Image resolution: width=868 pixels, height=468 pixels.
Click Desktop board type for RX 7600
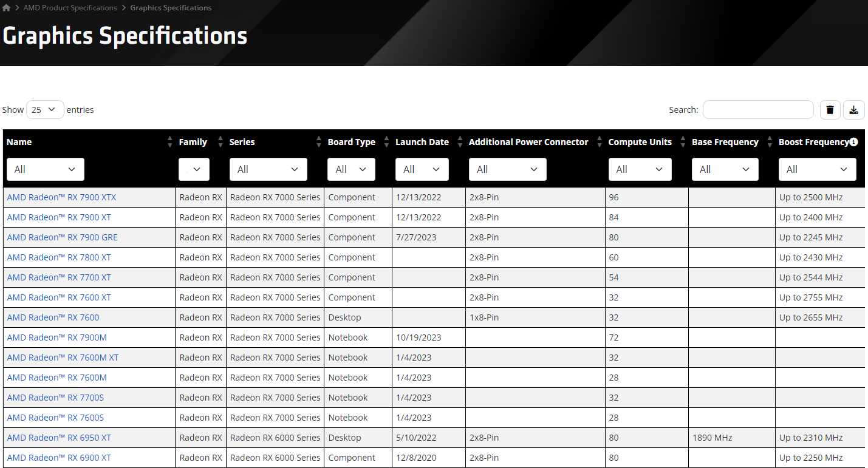pyautogui.click(x=345, y=317)
